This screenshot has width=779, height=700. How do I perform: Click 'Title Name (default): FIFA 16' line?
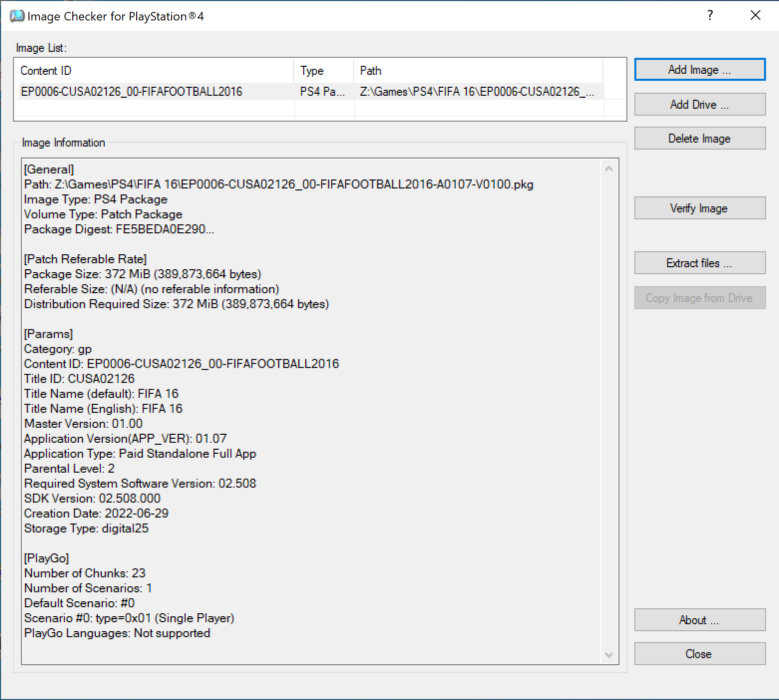point(101,394)
